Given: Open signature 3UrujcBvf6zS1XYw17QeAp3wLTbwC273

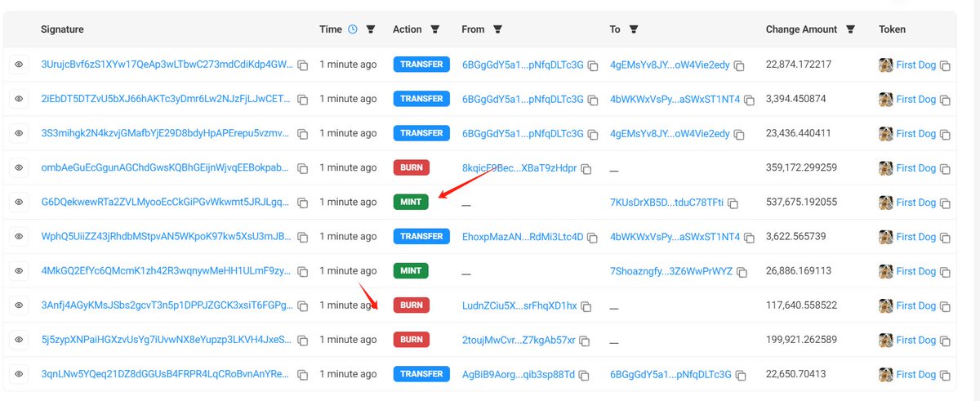Looking at the screenshot, I should coord(166,65).
